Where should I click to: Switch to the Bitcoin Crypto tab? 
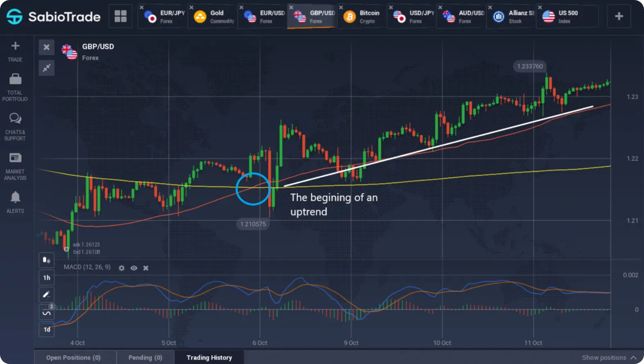[x=362, y=16]
